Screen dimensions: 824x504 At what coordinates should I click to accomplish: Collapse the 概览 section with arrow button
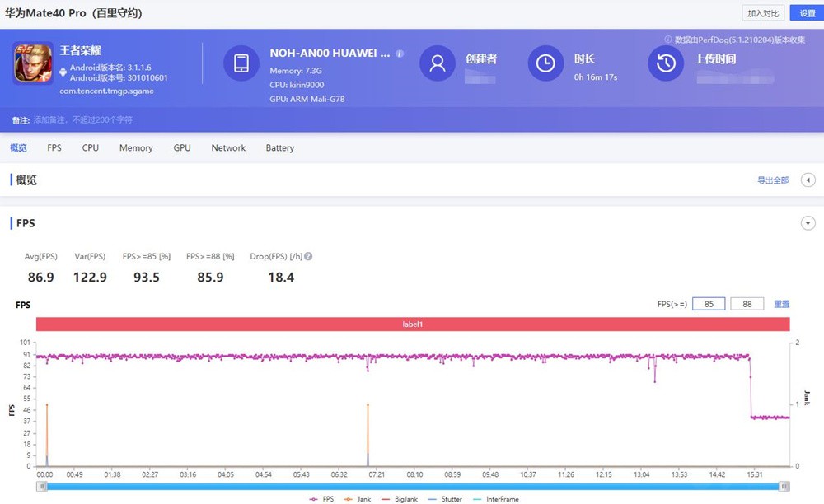pyautogui.click(x=808, y=180)
